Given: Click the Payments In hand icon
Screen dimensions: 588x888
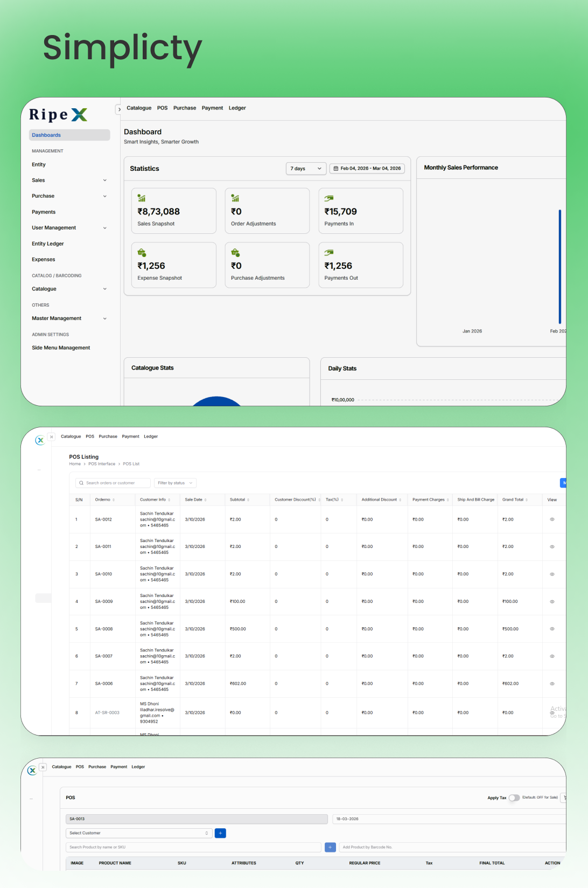Looking at the screenshot, I should 329,198.
